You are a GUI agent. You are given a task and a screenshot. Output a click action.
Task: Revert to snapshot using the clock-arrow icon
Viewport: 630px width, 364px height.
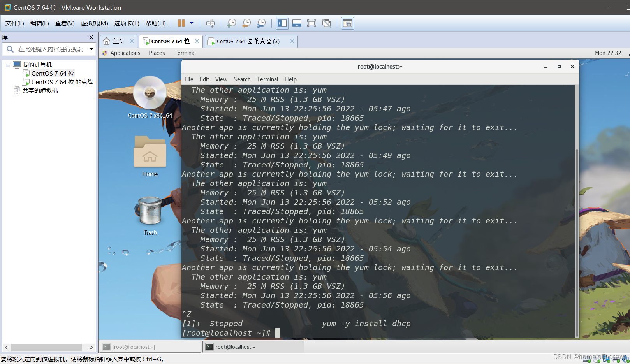point(246,23)
